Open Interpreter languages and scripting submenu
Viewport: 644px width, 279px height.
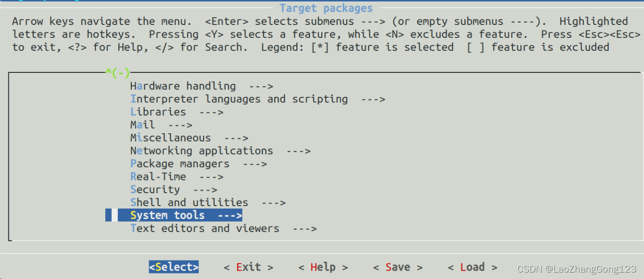coord(257,99)
